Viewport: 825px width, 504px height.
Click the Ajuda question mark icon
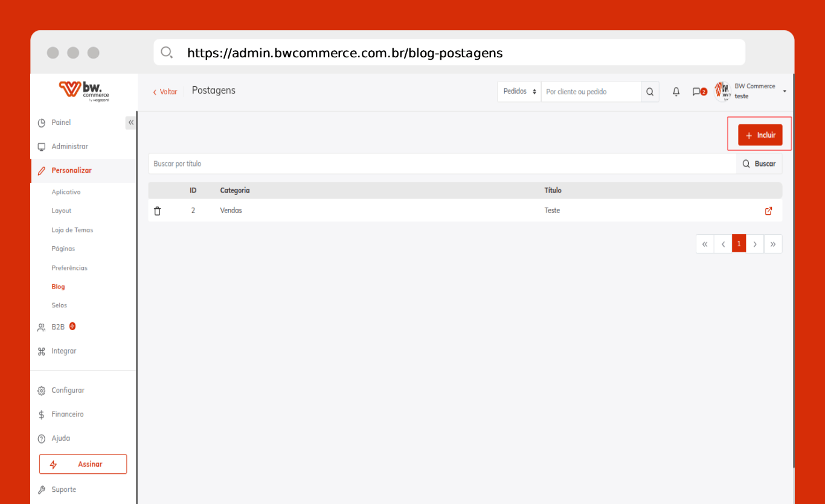point(42,439)
